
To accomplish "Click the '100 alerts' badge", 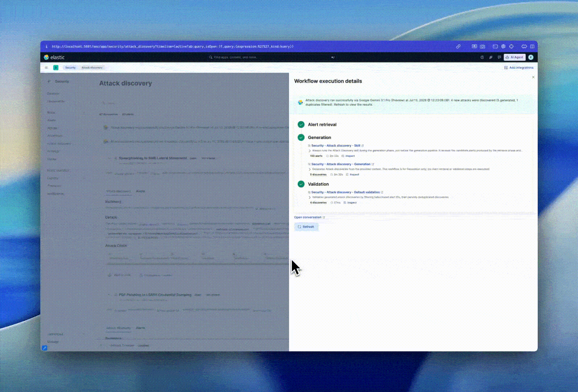I will [316, 156].
